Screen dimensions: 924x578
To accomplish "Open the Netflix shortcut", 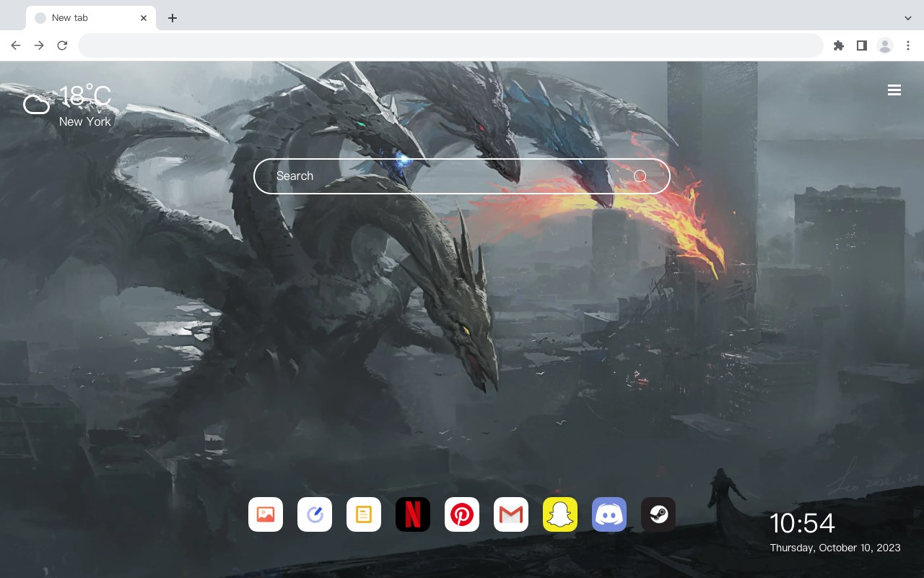I will pyautogui.click(x=413, y=514).
